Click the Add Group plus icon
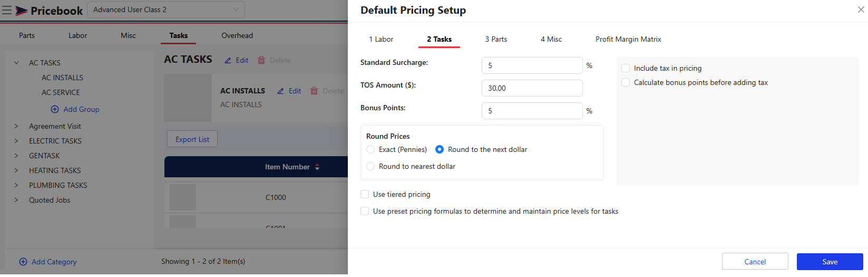The width and height of the screenshot is (868, 277). 55,109
